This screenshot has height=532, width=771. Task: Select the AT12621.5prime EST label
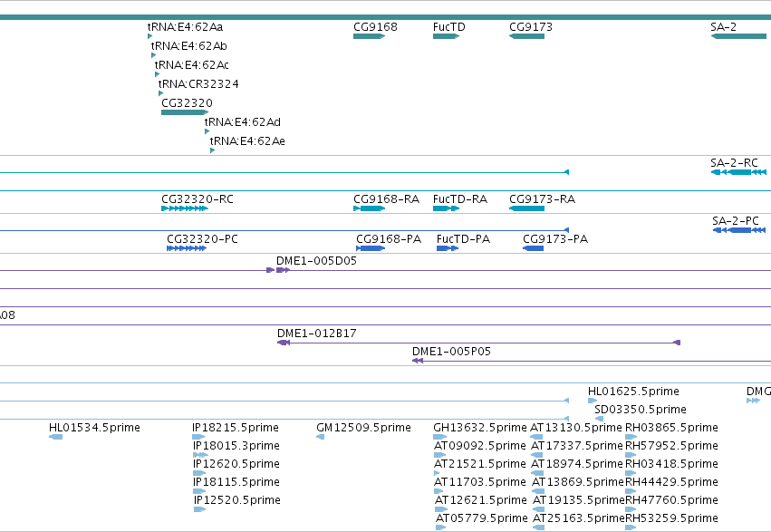point(481,501)
